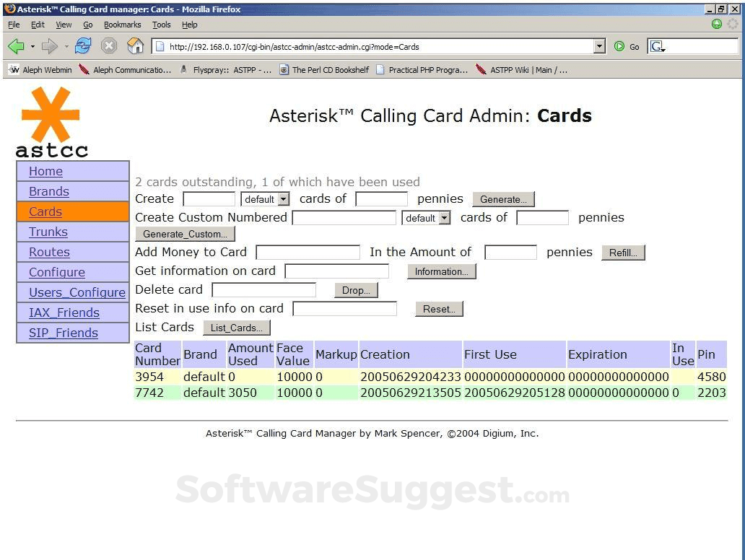Click the Refill... button
Viewport: 745px width, 560px height.
tap(623, 253)
